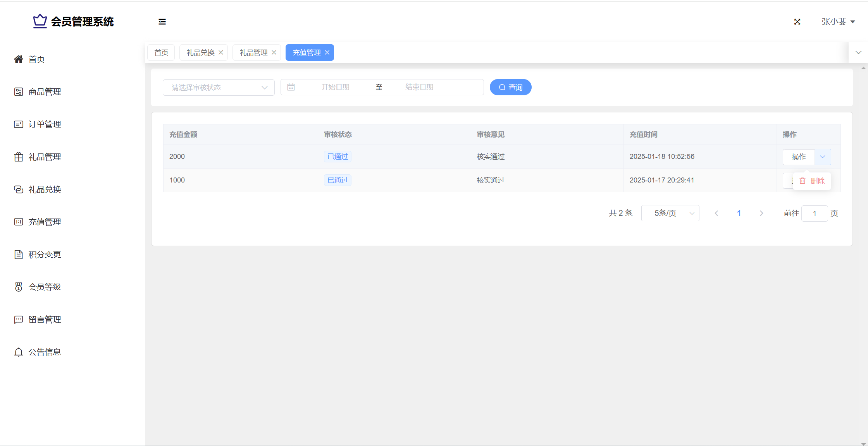This screenshot has width=868, height=446.
Task: Close the 礼品管理 tab
Action: pos(274,53)
